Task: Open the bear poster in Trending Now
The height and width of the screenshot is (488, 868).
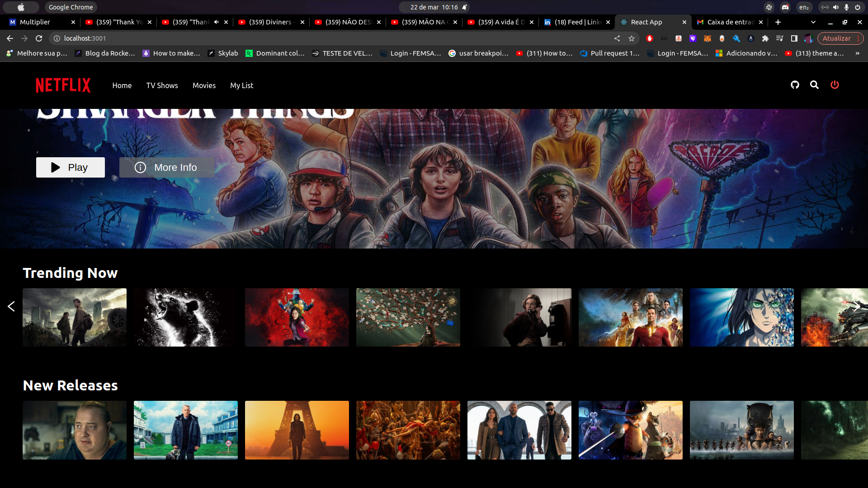Action: (185, 317)
